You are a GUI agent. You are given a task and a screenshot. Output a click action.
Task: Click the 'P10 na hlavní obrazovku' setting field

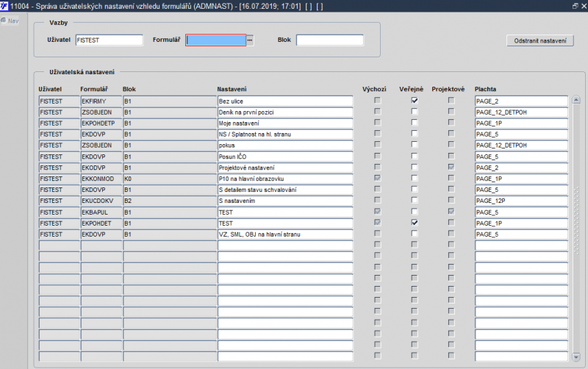pos(284,178)
